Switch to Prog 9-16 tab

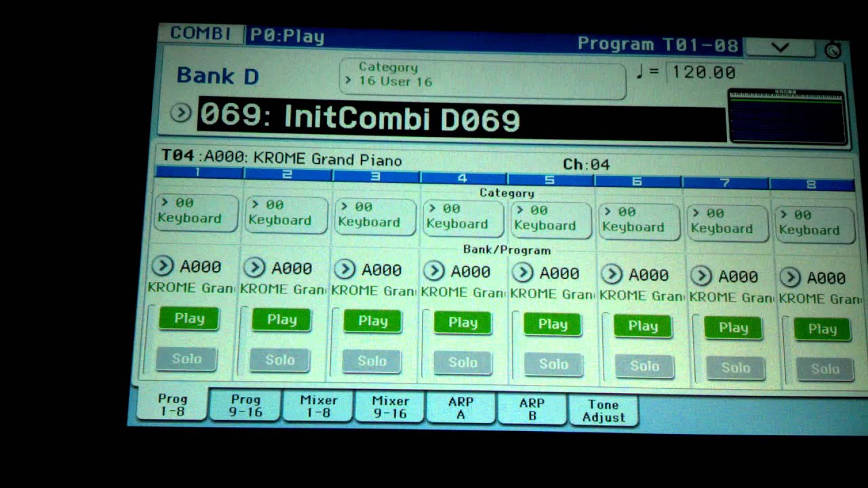[245, 405]
